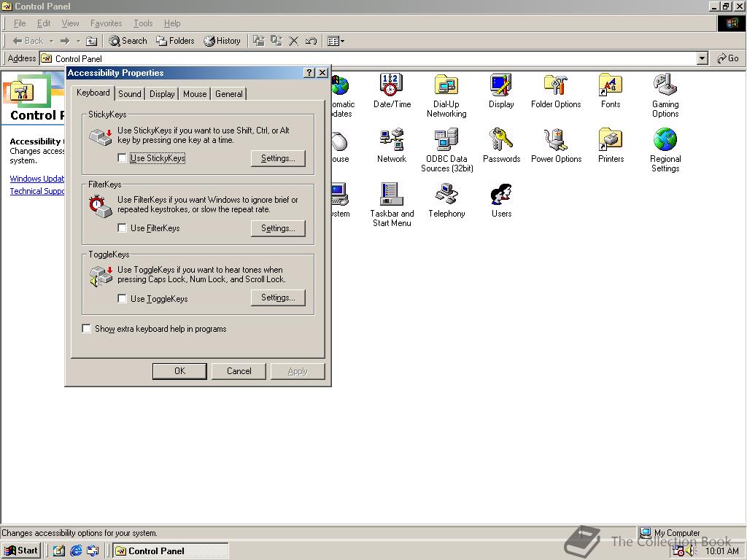Click the dialog's What's This help button

coord(309,72)
